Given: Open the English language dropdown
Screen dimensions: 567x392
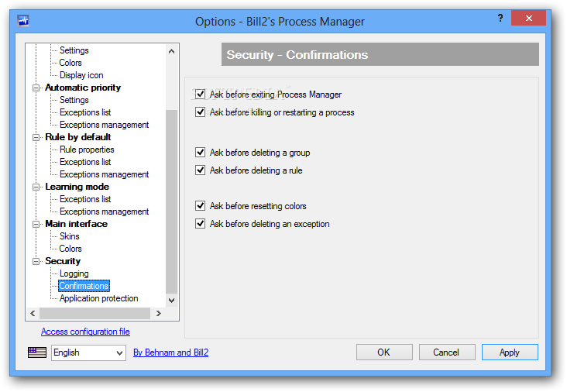Looking at the screenshot, I should point(88,352).
